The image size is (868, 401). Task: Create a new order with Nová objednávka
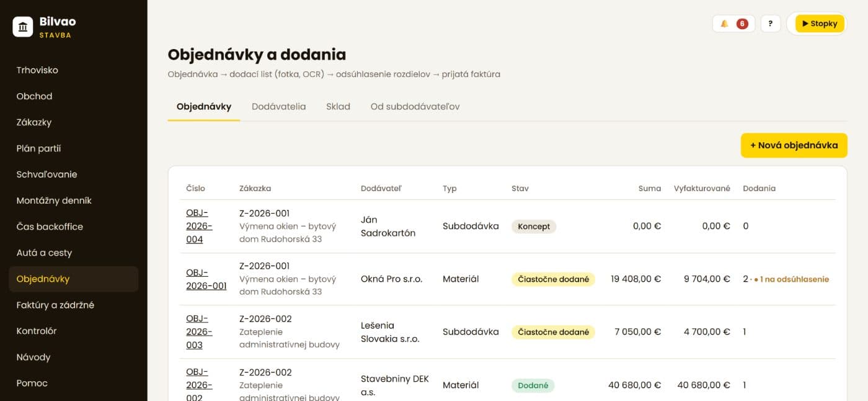tap(794, 145)
